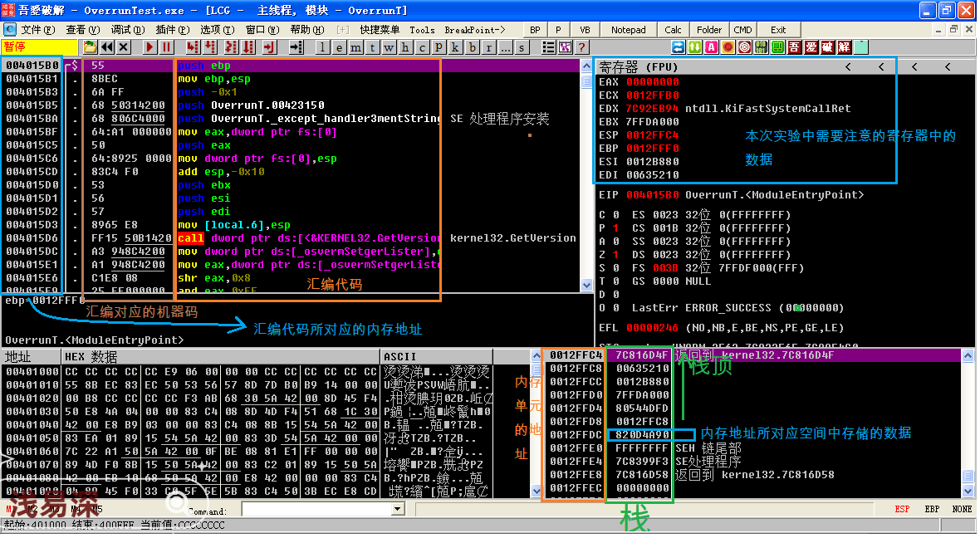Click the VB button

pos(585,30)
